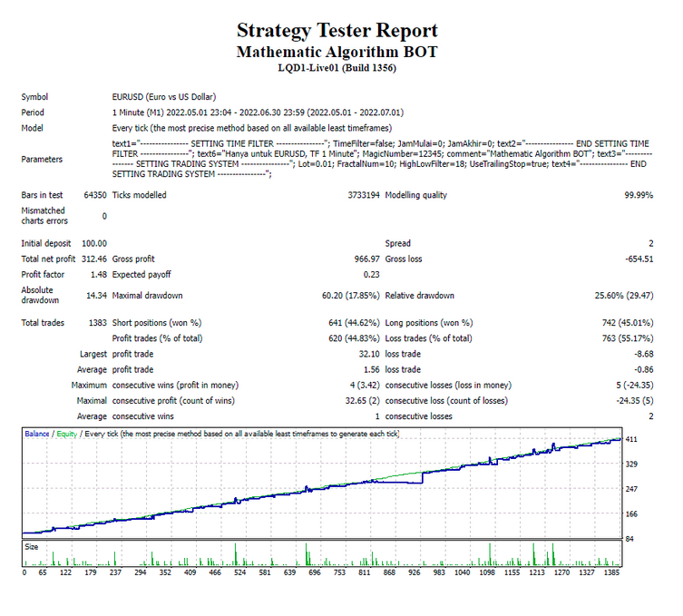Click the 'Symbol' label

click(x=34, y=97)
